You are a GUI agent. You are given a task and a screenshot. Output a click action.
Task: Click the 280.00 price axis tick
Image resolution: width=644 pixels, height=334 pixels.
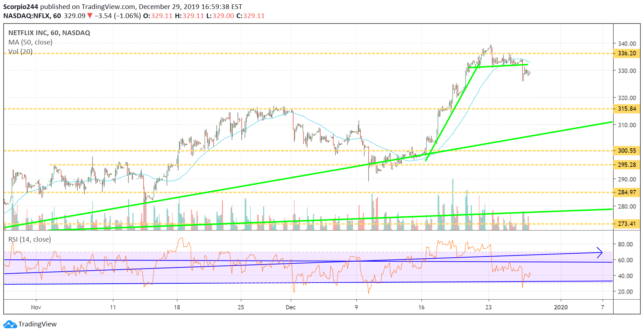627,207
